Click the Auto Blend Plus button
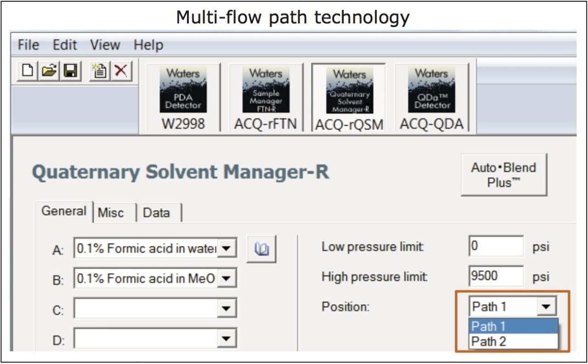The width and height of the screenshot is (588, 364). pos(503,175)
